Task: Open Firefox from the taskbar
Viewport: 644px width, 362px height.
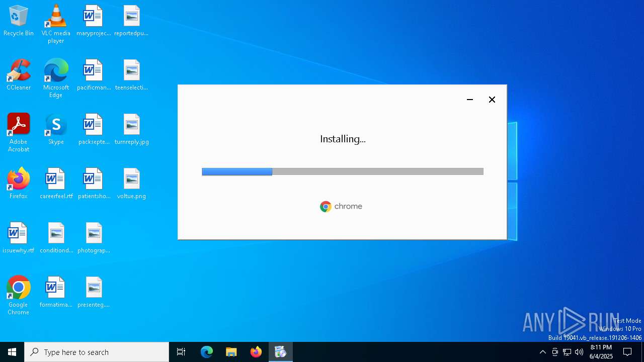Action: 256,352
